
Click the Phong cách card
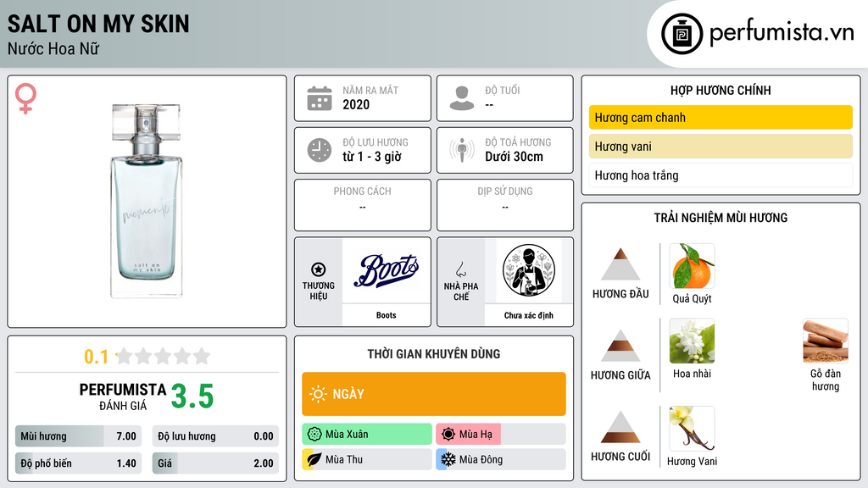363,205
